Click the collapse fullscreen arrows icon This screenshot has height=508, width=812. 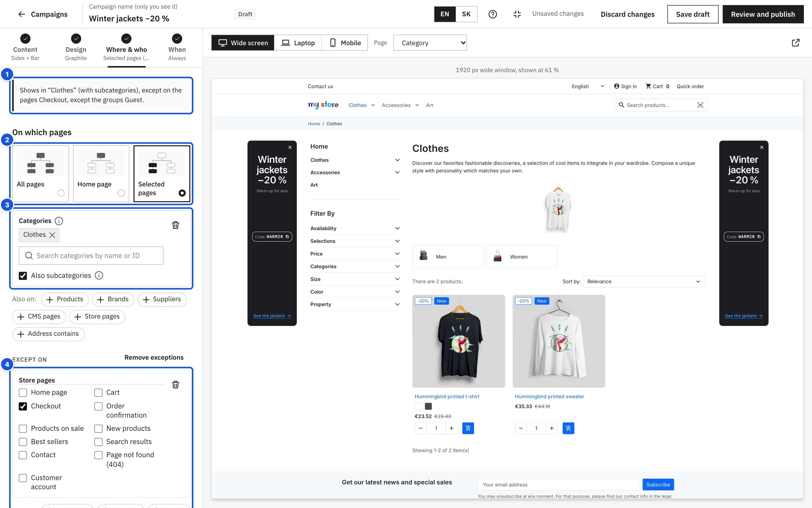[517, 14]
